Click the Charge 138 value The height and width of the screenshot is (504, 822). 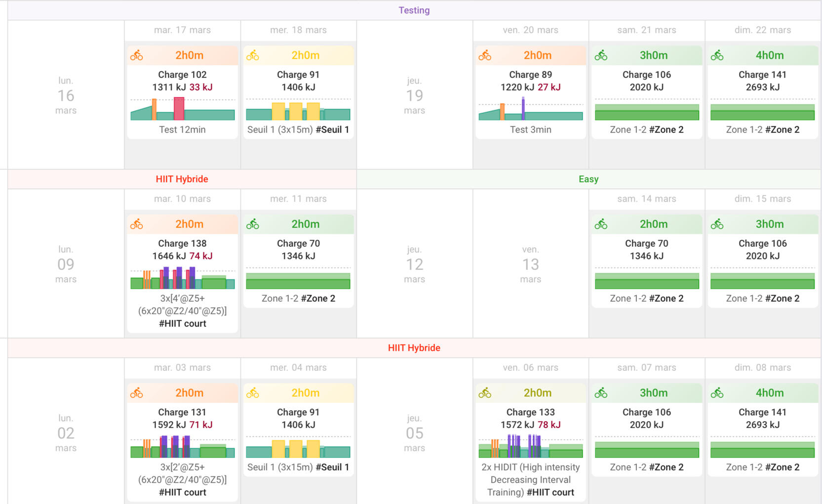click(x=182, y=243)
